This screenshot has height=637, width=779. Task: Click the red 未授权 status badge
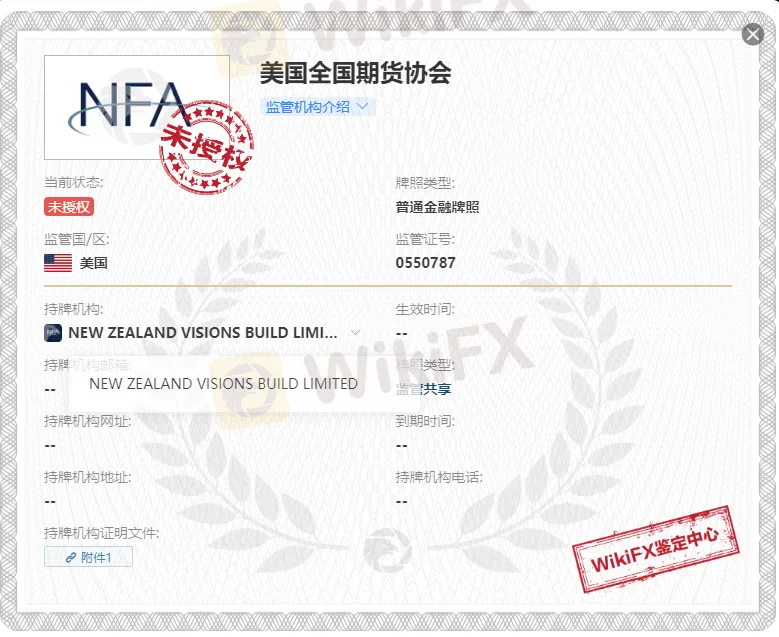[69, 207]
